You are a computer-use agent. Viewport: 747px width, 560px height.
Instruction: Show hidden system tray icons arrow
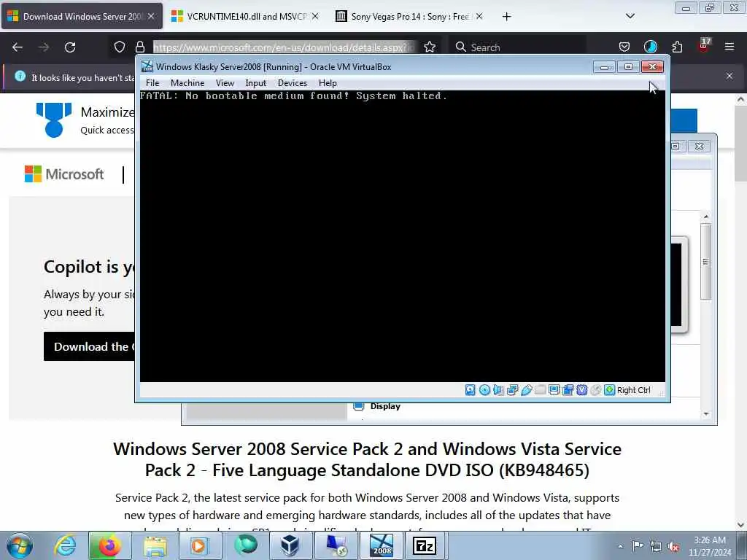click(x=620, y=546)
